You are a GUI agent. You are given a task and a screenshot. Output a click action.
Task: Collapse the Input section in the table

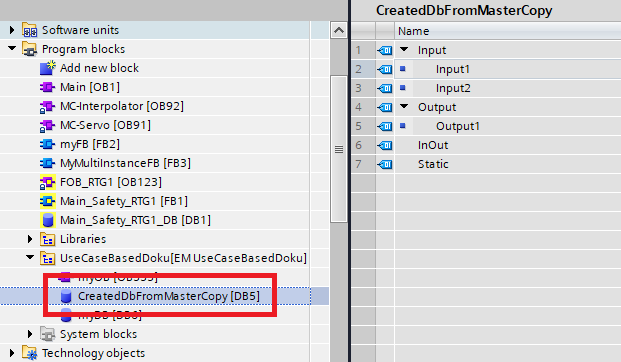point(404,50)
